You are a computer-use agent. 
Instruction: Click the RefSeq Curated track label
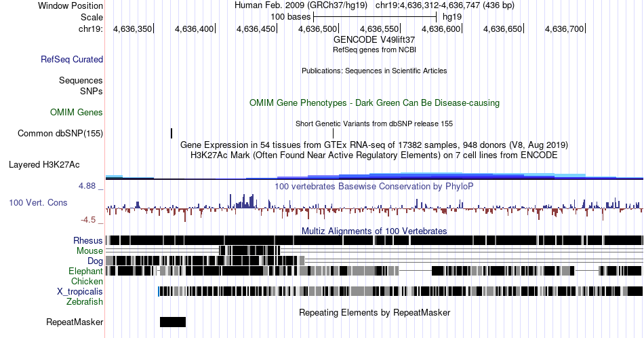[71, 59]
